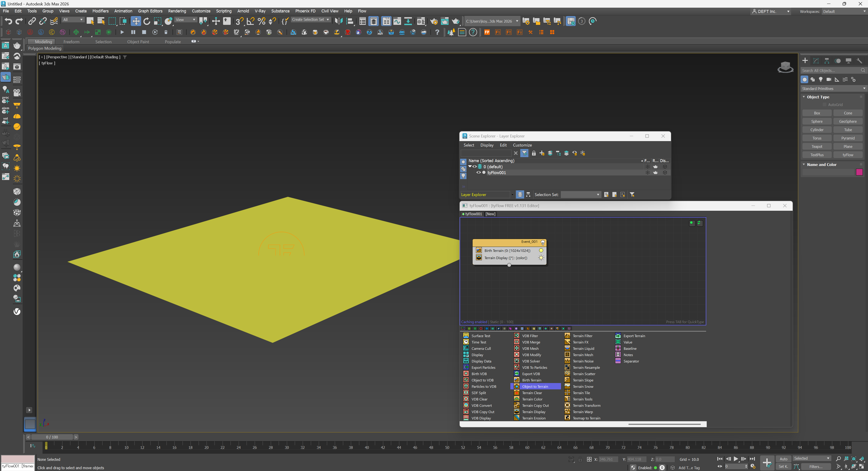Switch to the Freeform ribbon tab
The width and height of the screenshot is (868, 471).
tap(71, 42)
